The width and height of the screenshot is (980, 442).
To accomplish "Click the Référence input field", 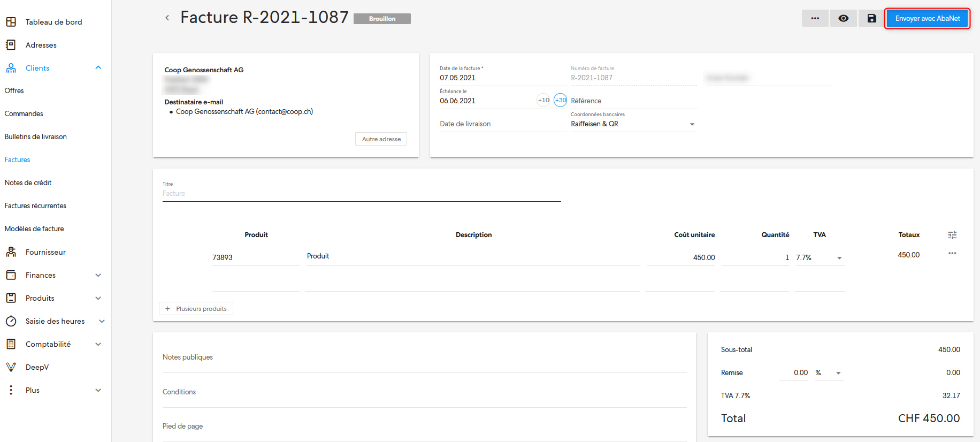I will coord(634,101).
